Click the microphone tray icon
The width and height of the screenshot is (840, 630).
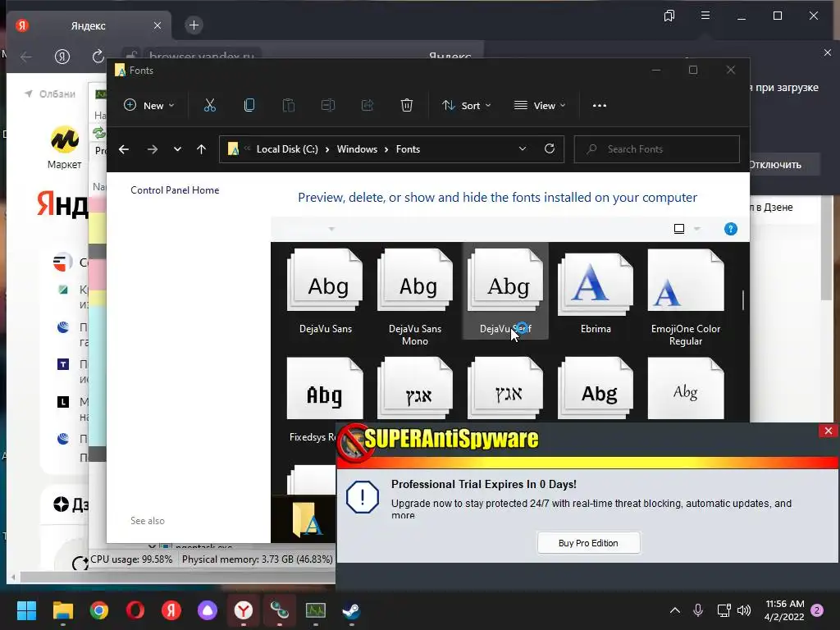click(x=698, y=610)
